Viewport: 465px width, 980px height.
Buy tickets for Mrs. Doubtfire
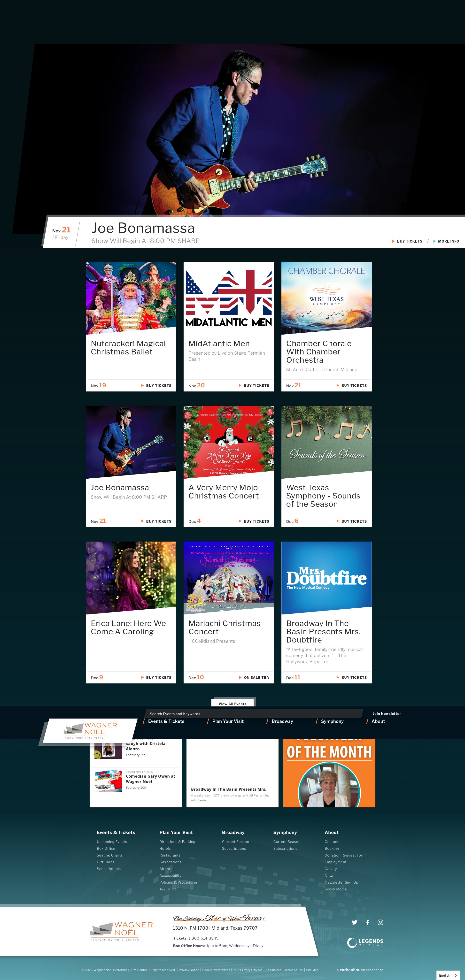click(x=352, y=678)
